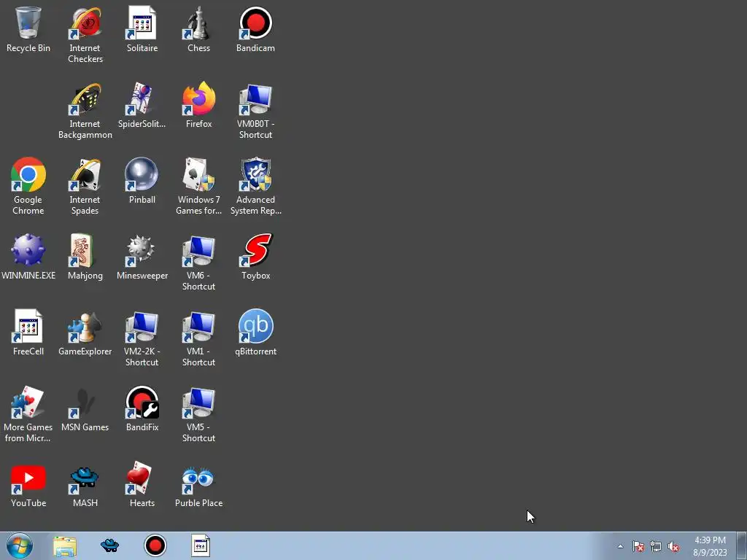Select Advanced System Repair icon
The image size is (747, 560).
coord(255,187)
